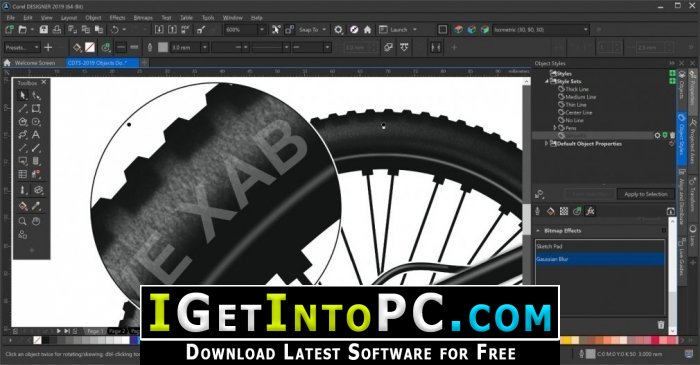Click the outline color indicator in status bar
Viewport: 700px width, 365px height.
[590, 354]
